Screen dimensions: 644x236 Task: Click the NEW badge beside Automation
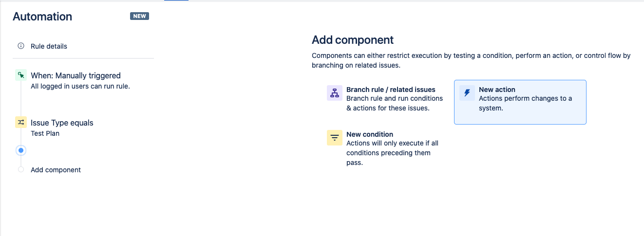140,16
